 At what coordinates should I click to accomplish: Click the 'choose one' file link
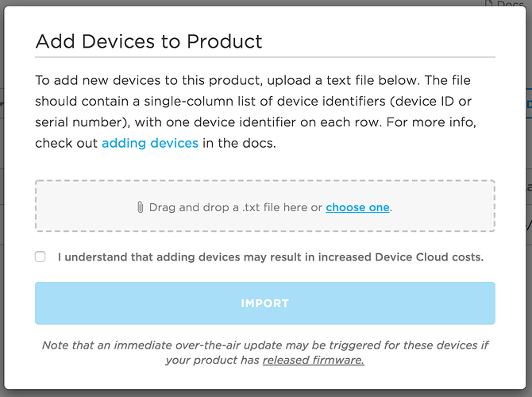(357, 207)
